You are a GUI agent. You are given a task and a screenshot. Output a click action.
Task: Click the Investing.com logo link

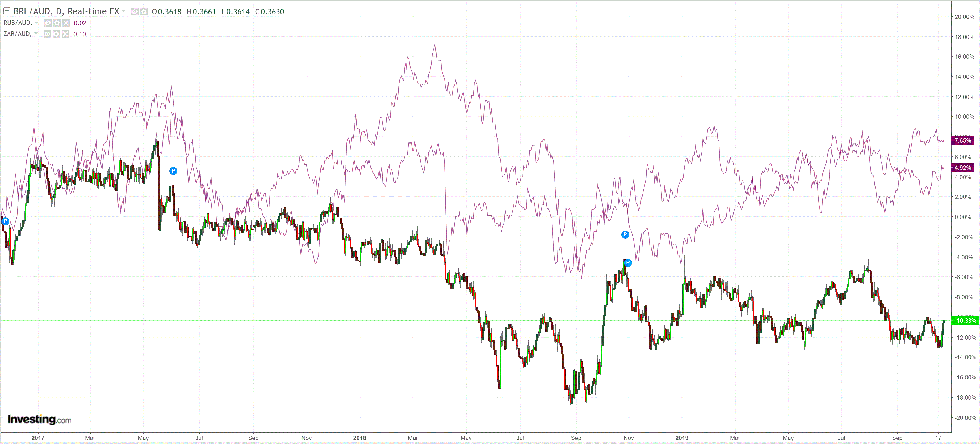pos(40,419)
